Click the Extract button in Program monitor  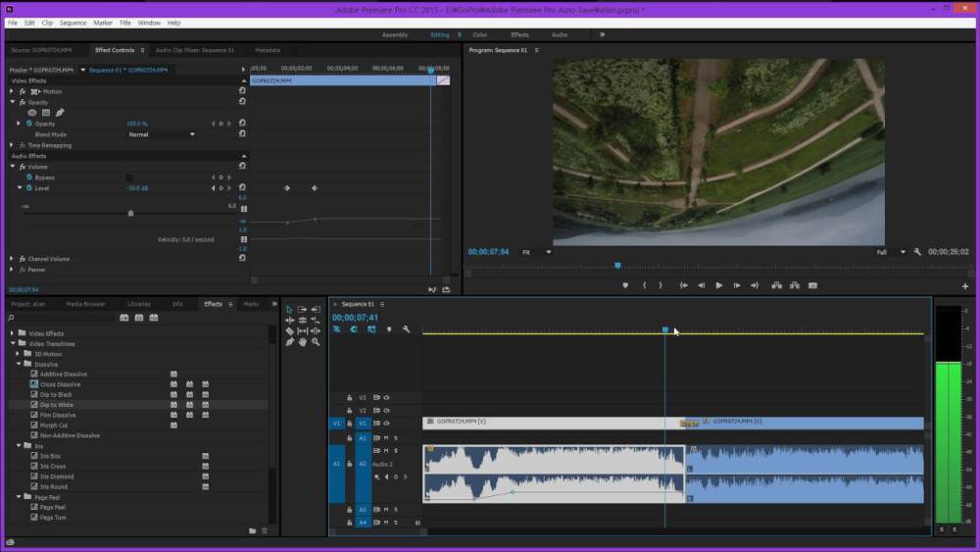(795, 285)
